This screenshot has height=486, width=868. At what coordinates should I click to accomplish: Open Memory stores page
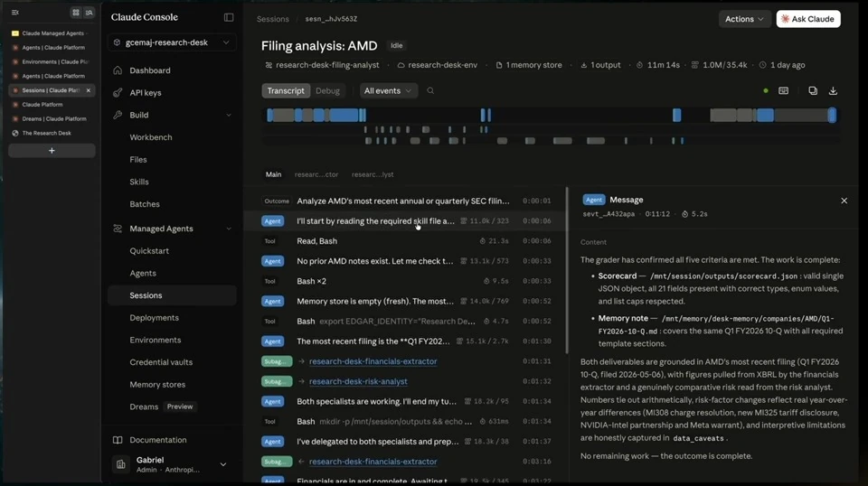[157, 384]
